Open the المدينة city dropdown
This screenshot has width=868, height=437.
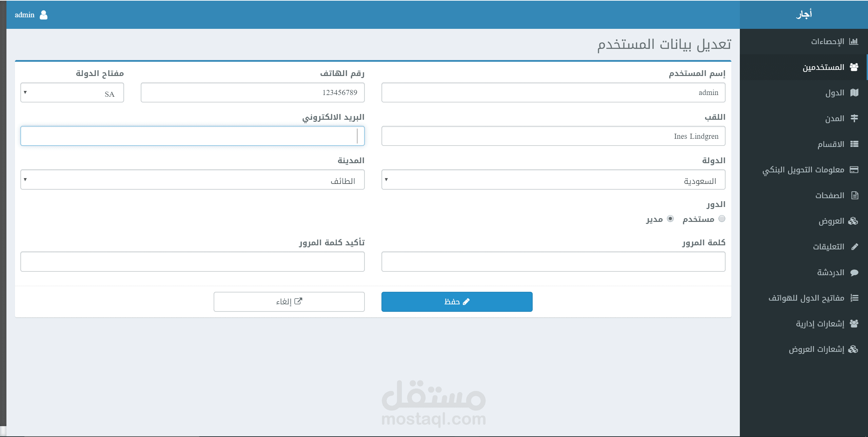192,179
